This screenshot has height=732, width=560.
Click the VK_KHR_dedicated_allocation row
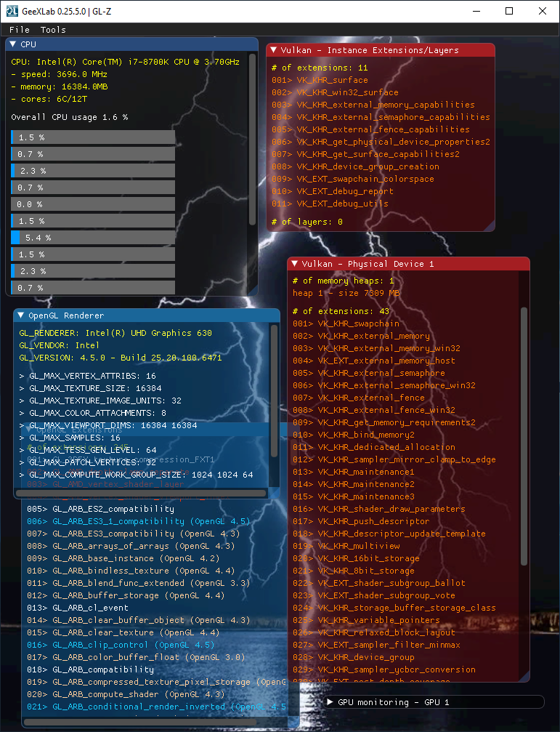[x=374, y=447]
